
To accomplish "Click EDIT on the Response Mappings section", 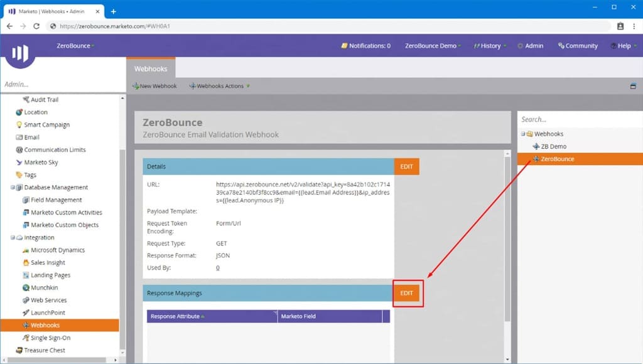I will click(x=406, y=294).
